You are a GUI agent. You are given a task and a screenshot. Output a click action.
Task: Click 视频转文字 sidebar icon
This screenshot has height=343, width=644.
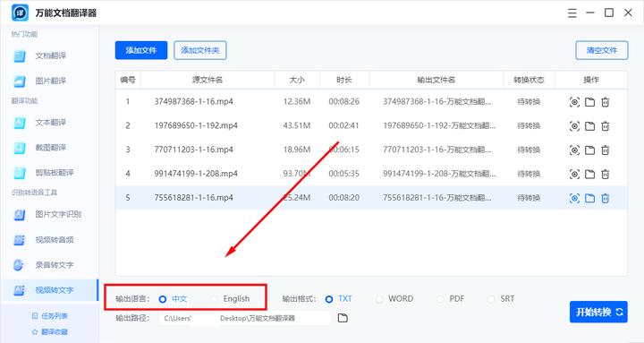[20, 290]
